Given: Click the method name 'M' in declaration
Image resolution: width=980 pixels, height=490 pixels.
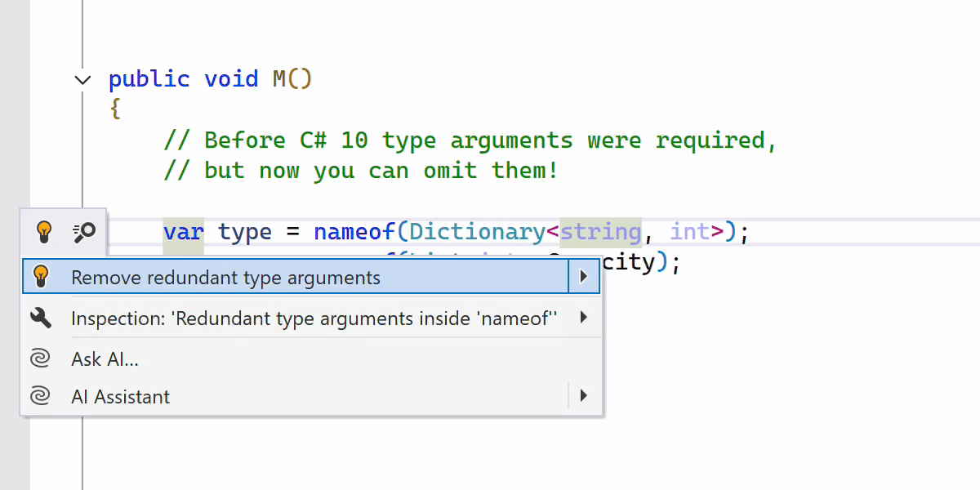Looking at the screenshot, I should (278, 79).
